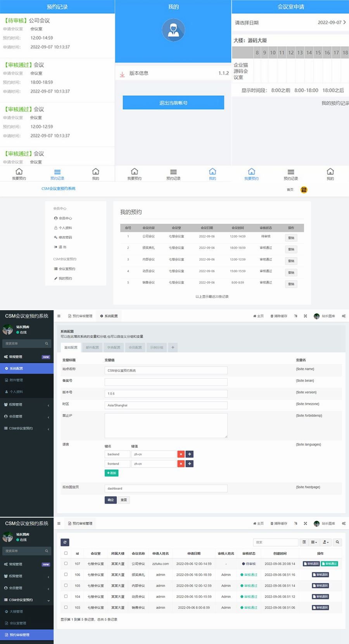Click the blue move icon beside frontend row
Image resolution: width=349 pixels, height=644 pixels.
tap(190, 464)
